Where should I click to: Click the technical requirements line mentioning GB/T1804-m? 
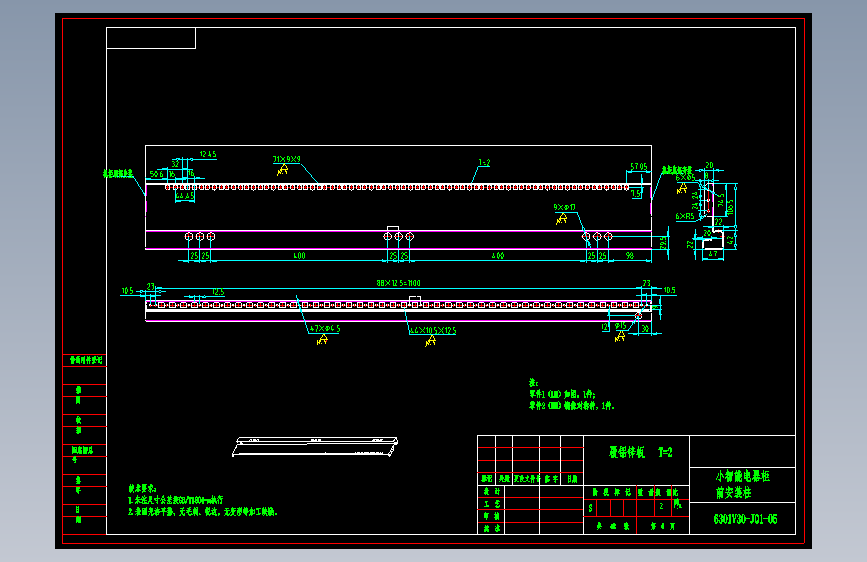[176, 500]
